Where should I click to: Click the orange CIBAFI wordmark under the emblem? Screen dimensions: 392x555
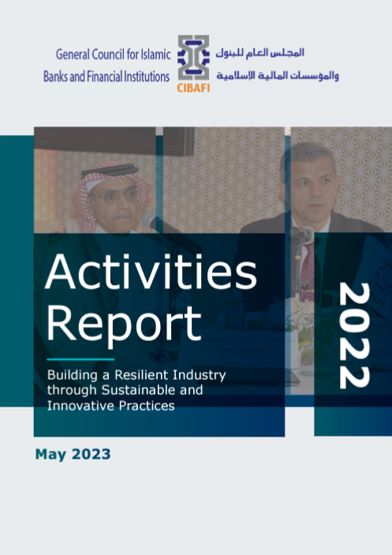click(193, 88)
